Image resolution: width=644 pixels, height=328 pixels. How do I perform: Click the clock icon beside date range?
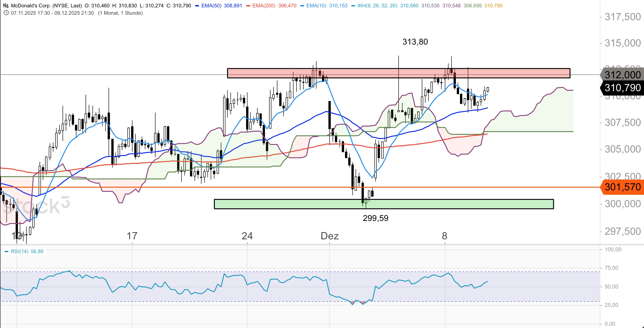[x=6, y=13]
